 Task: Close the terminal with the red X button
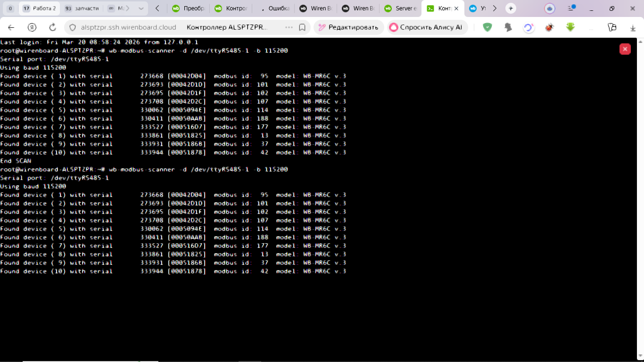tap(625, 49)
